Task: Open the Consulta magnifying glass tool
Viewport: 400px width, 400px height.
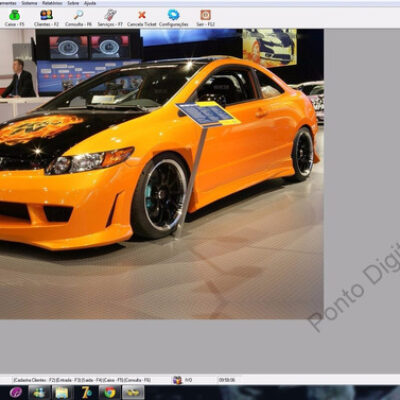Action: coord(78,18)
